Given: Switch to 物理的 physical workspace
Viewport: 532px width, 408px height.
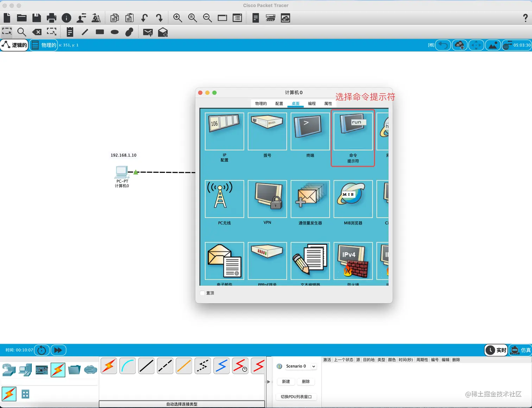Looking at the screenshot, I should 44,45.
